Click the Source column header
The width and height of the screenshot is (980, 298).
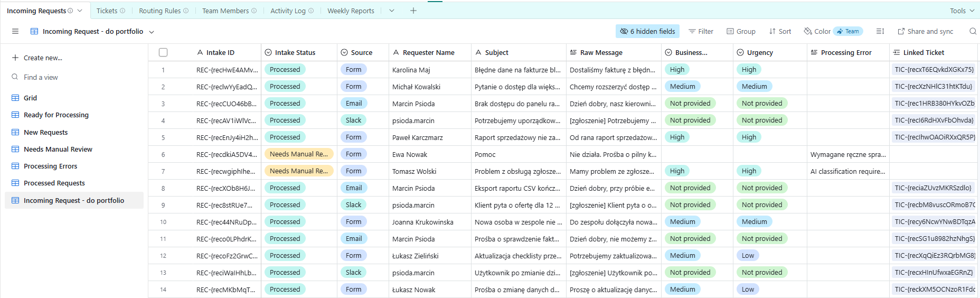point(363,52)
